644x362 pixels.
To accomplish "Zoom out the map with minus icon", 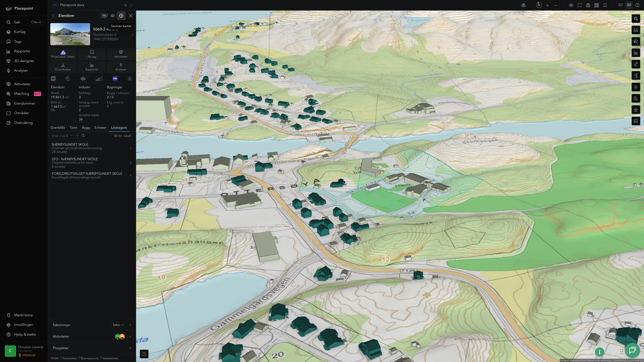I will tap(556, 5).
